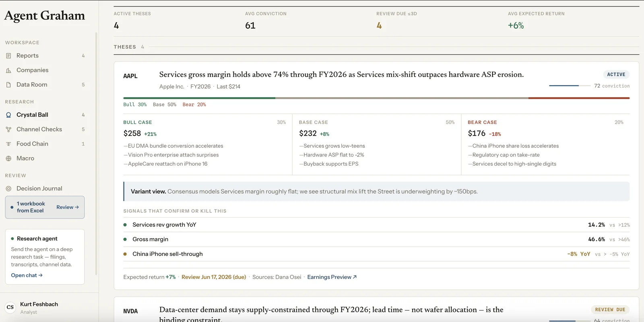The width and height of the screenshot is (644, 322).
Task: Click the Macro globe icon
Action: pyautogui.click(x=8, y=158)
